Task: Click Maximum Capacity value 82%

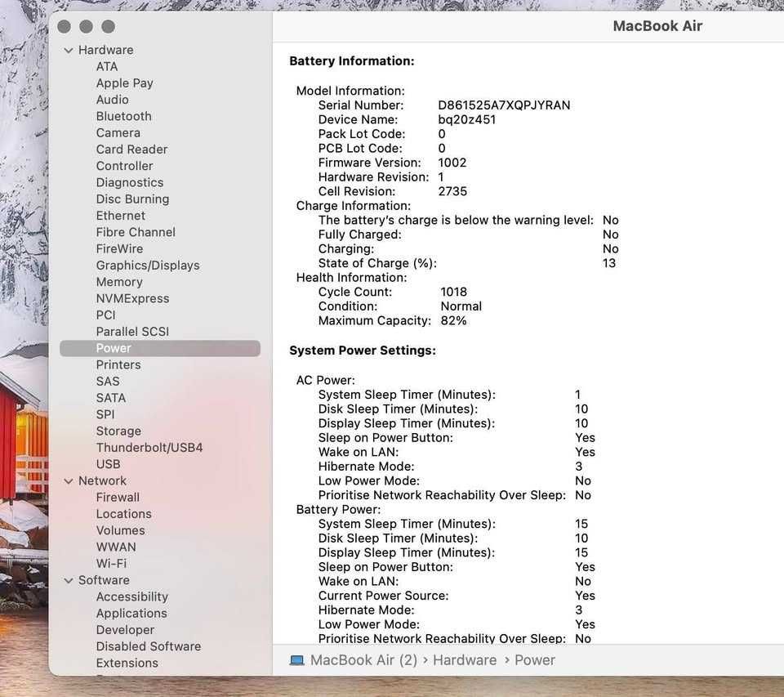Action: (453, 321)
